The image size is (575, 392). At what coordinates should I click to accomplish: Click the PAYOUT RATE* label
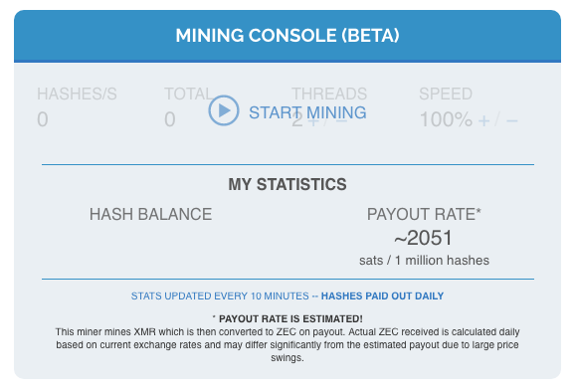[424, 214]
